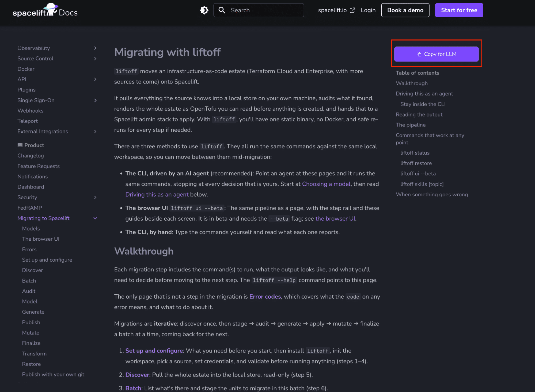Jump to Stay inside the CLI section

[423, 104]
